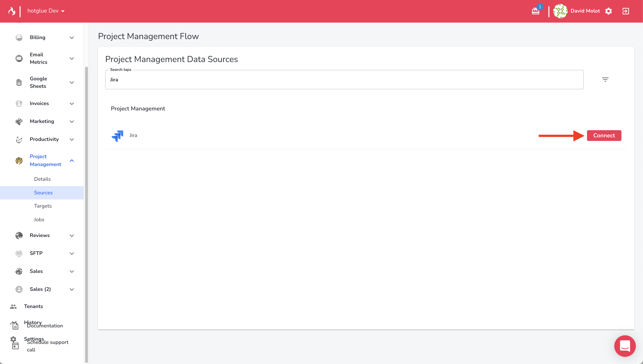The image size is (643, 364).
Task: Click the hotglue flame logo
Action: (x=12, y=11)
